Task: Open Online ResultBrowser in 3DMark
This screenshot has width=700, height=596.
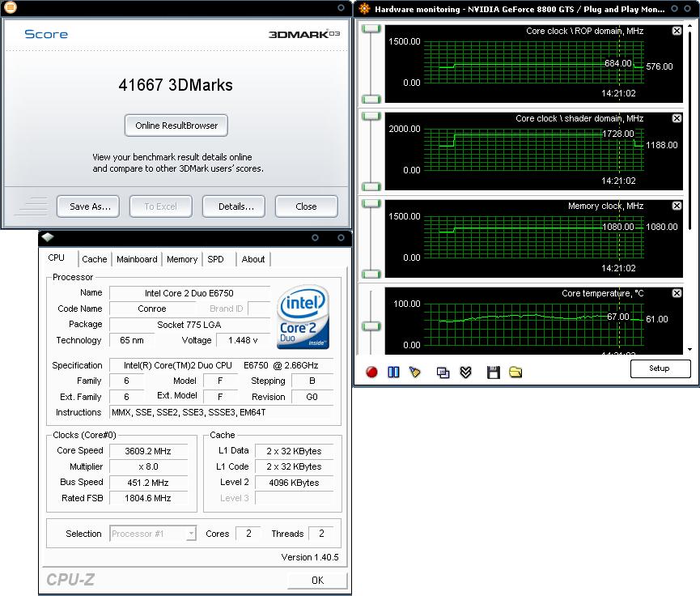Action: [176, 126]
